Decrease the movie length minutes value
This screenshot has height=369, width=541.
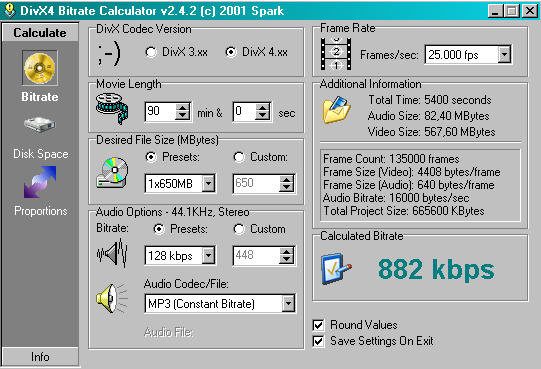point(183,116)
